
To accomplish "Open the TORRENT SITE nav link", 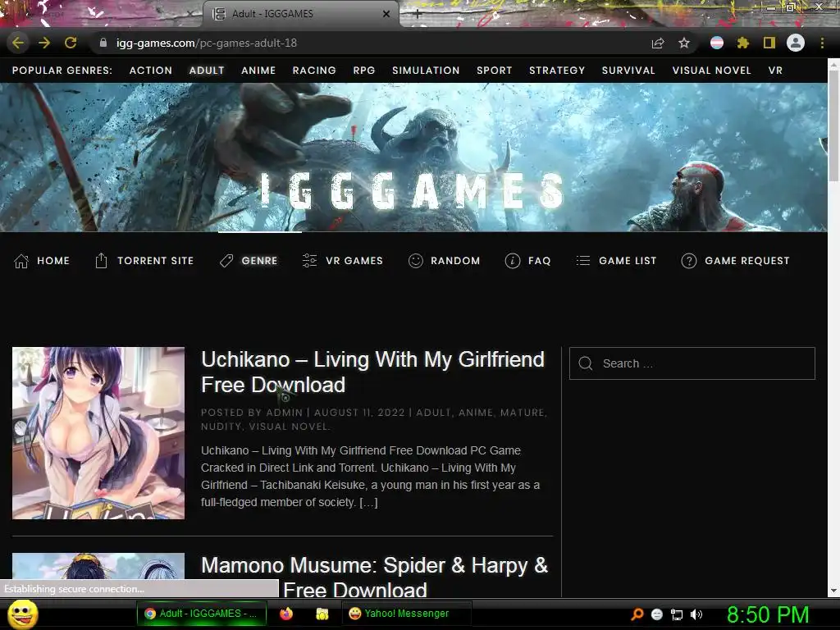I will [155, 261].
